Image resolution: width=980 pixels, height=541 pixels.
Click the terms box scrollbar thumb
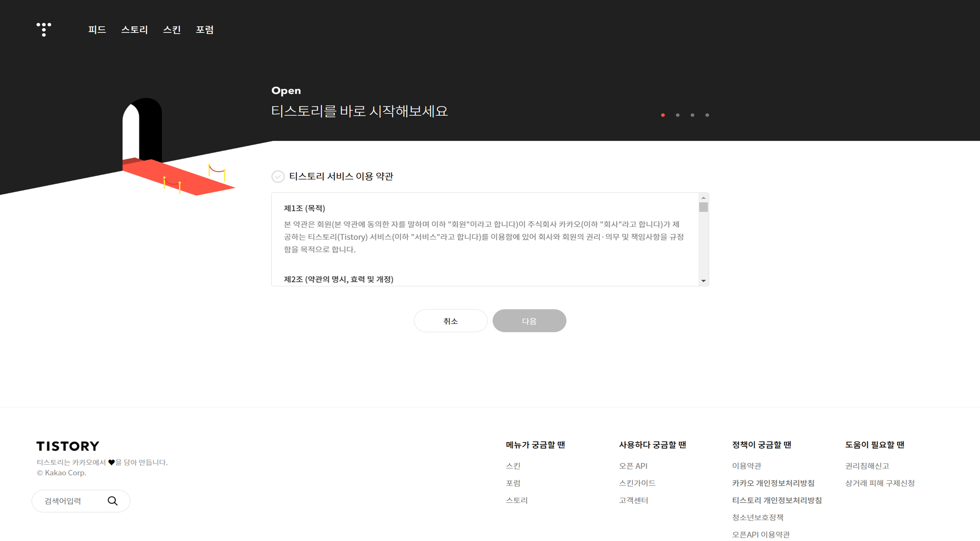pyautogui.click(x=703, y=207)
